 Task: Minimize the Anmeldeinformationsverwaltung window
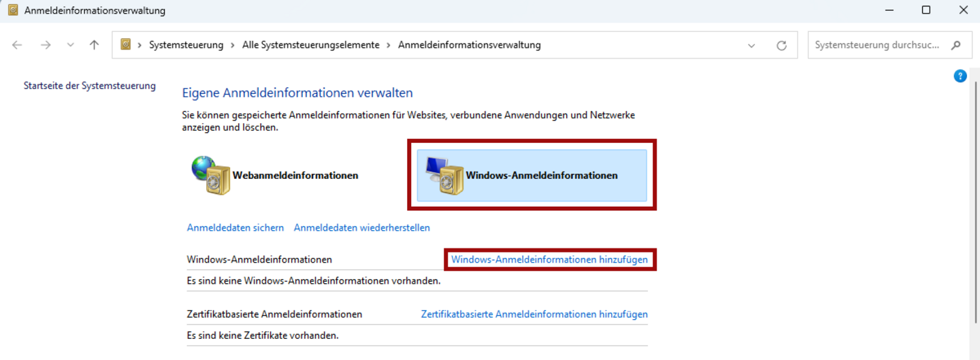point(891,10)
